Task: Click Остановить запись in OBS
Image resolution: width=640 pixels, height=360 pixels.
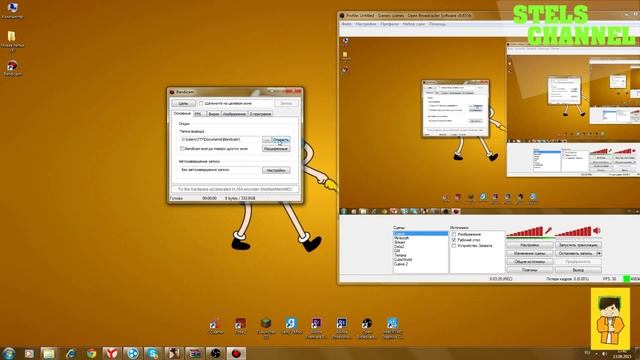Action: click(576, 253)
